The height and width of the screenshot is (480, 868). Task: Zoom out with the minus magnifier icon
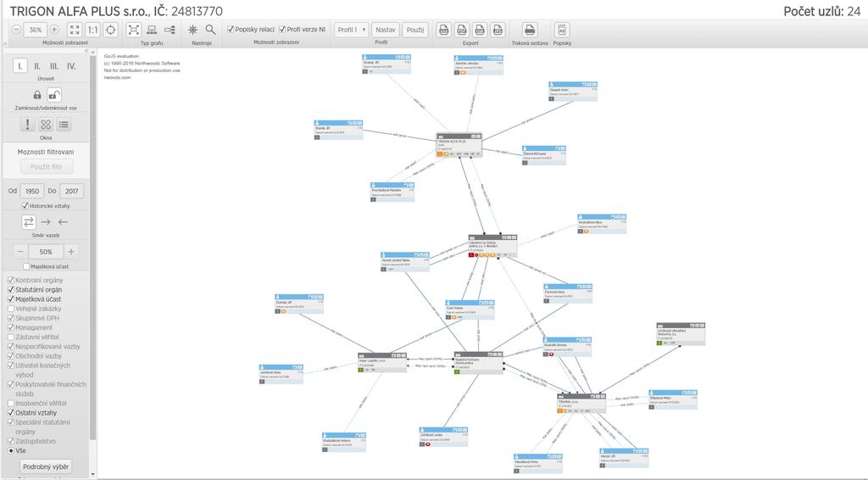17,30
